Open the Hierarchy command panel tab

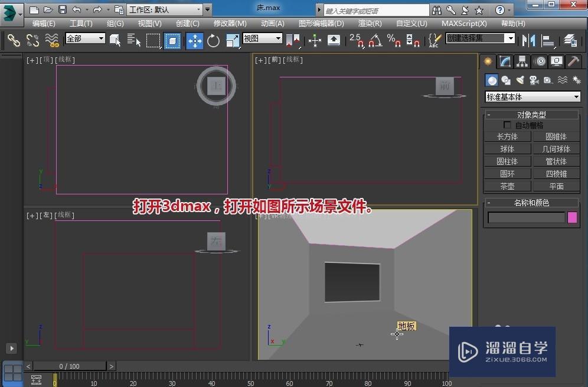coord(522,61)
